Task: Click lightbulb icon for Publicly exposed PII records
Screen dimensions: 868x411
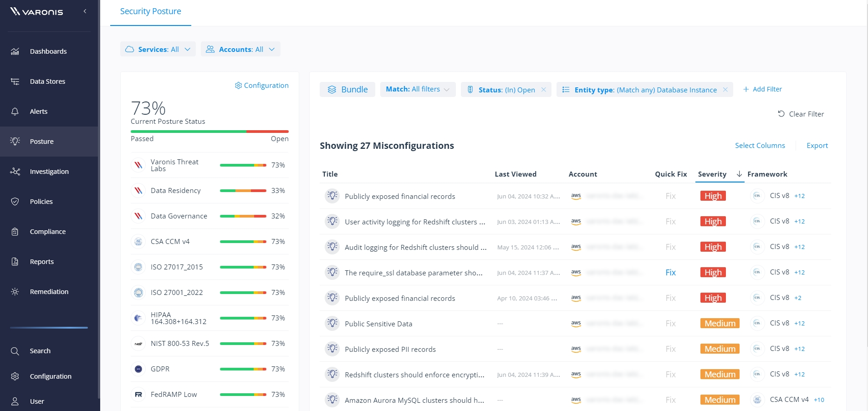Action: (332, 349)
